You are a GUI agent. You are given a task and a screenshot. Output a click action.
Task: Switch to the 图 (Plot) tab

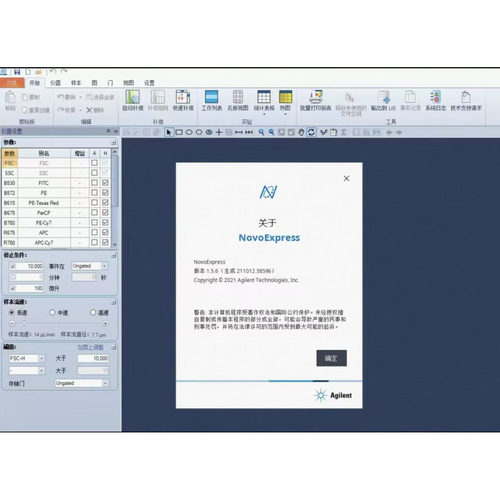[94, 83]
